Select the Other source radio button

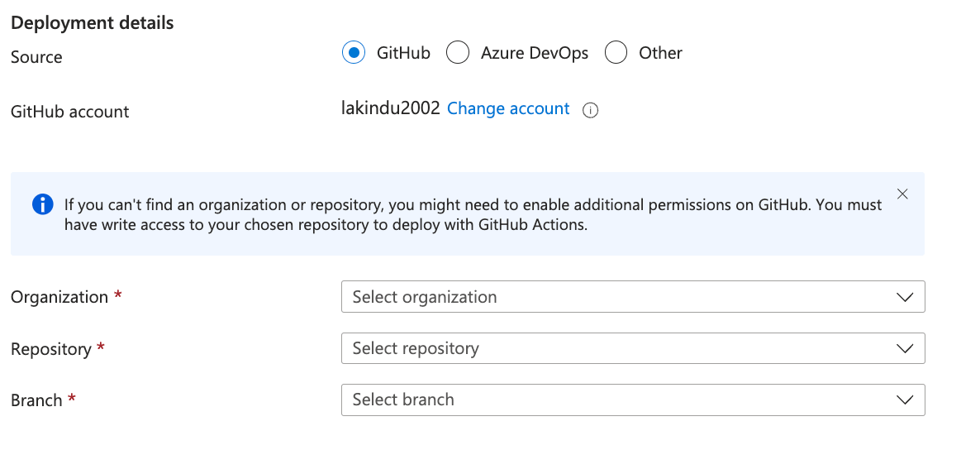(616, 53)
